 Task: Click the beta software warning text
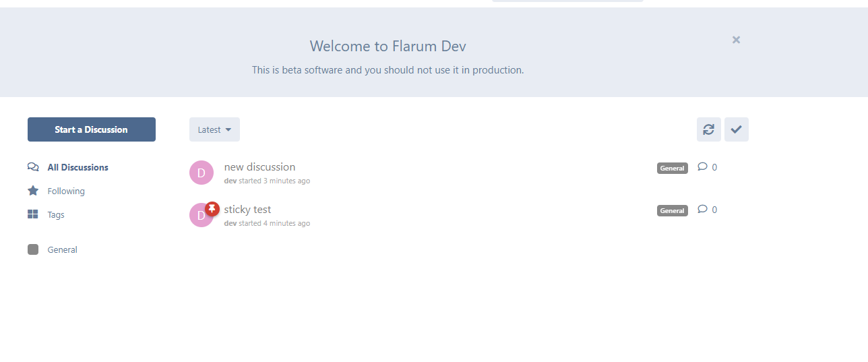pyautogui.click(x=387, y=70)
